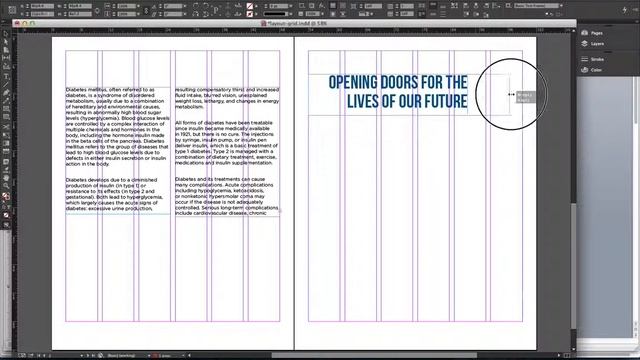Click the Pages panel icon

pos(584,33)
